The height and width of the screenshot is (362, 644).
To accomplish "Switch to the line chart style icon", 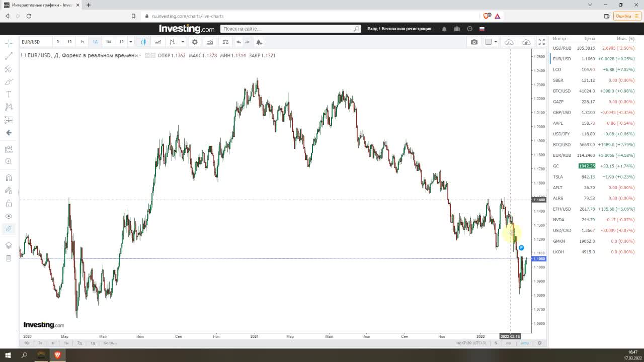I will pyautogui.click(x=158, y=42).
